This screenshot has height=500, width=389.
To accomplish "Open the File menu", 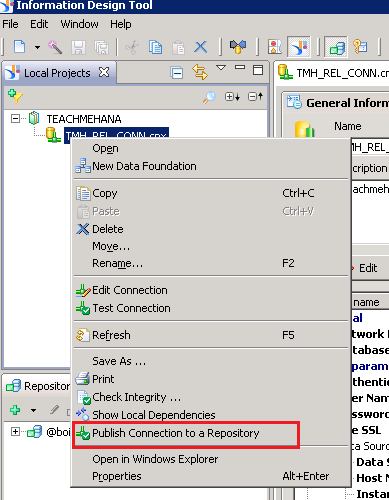I will tap(10, 24).
